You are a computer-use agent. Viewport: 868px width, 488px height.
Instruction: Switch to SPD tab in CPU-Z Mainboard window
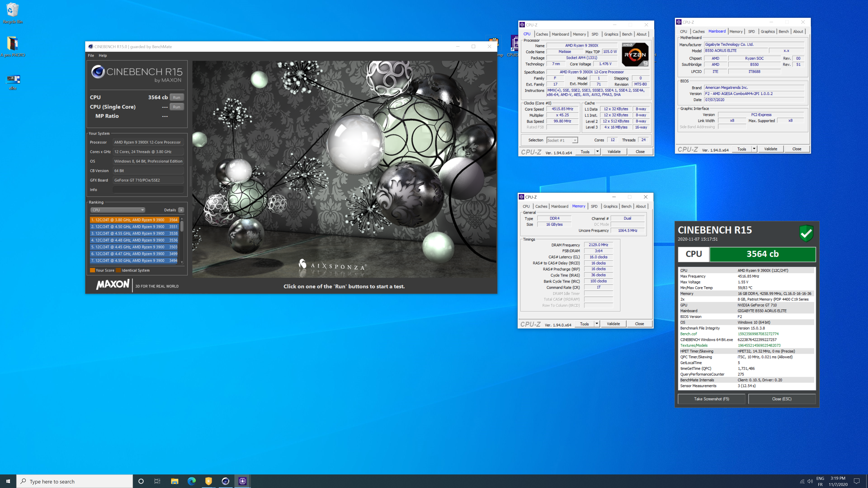[751, 31]
